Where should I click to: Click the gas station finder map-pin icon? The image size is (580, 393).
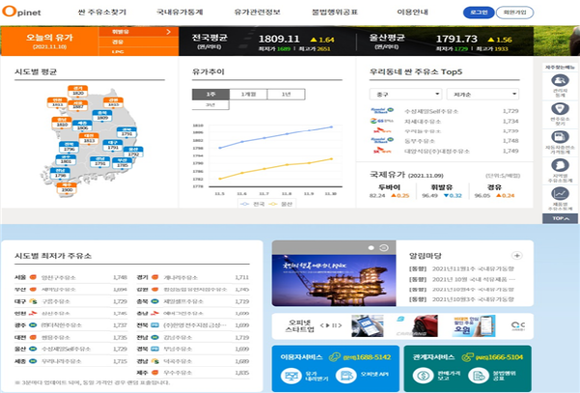pyautogui.click(x=560, y=109)
